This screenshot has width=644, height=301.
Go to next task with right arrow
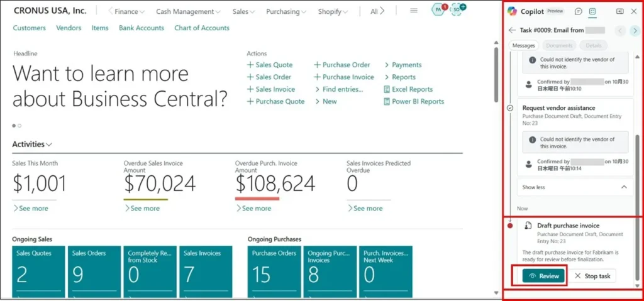(635, 30)
